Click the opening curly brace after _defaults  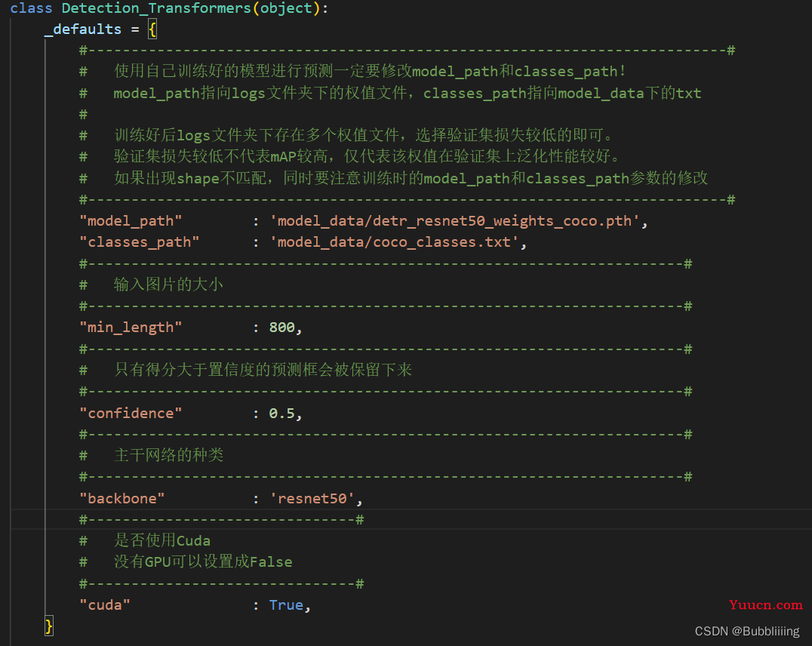click(x=152, y=29)
